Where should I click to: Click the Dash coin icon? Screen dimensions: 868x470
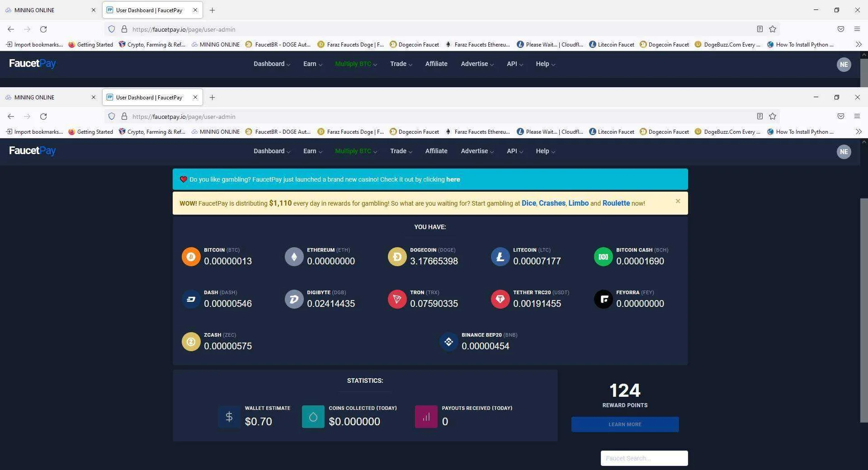click(x=191, y=299)
